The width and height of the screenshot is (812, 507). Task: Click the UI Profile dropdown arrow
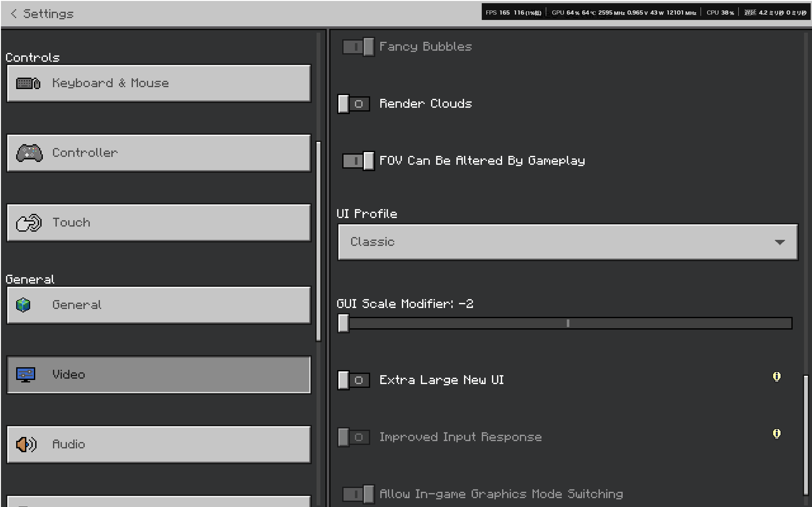pos(779,242)
